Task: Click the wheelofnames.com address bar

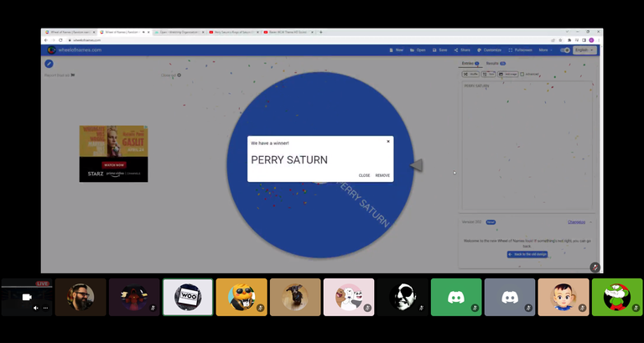Action: [308, 40]
